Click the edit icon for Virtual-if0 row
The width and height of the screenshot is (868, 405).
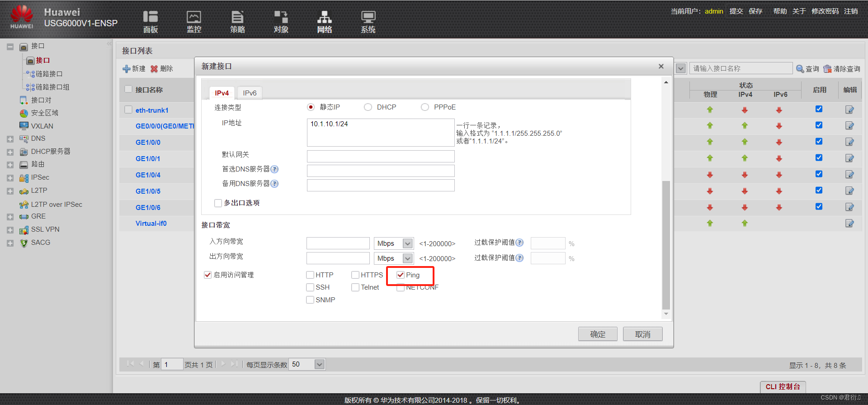pyautogui.click(x=849, y=224)
